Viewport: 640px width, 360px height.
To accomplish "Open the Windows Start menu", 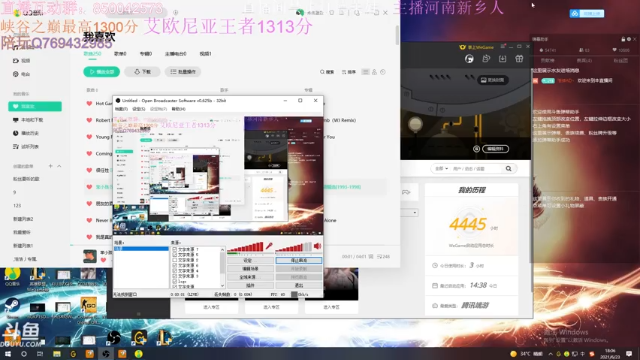I will [x=8, y=354].
